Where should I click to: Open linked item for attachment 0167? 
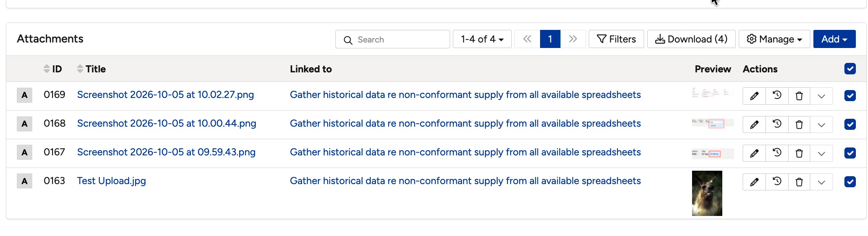click(x=465, y=152)
